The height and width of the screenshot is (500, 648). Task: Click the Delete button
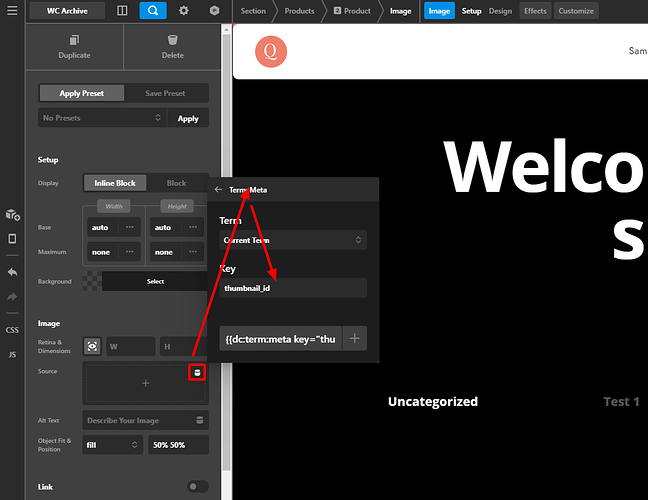point(173,47)
